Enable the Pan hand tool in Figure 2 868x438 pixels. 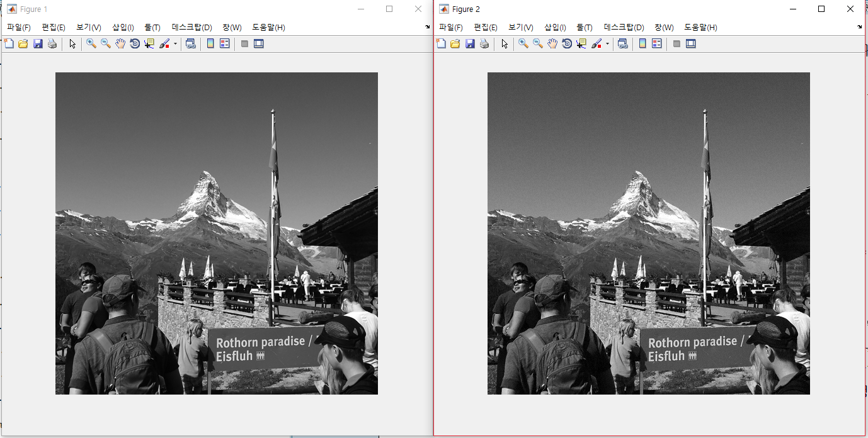pos(552,44)
